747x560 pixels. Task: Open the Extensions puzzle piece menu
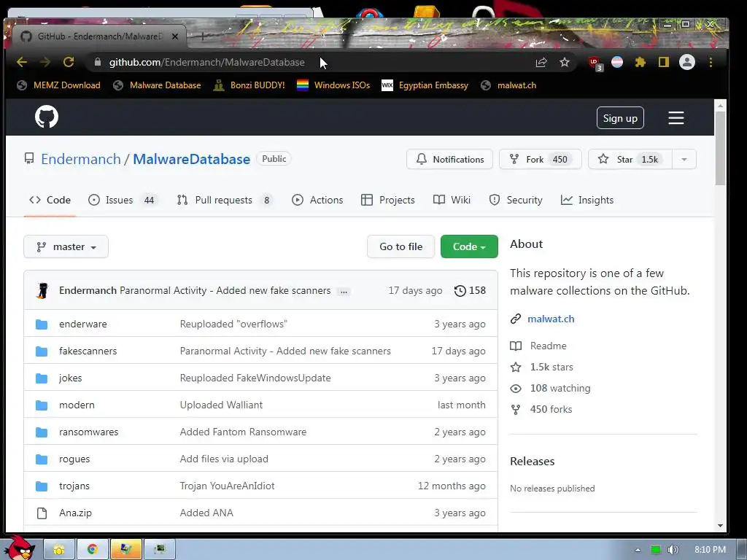(x=640, y=63)
